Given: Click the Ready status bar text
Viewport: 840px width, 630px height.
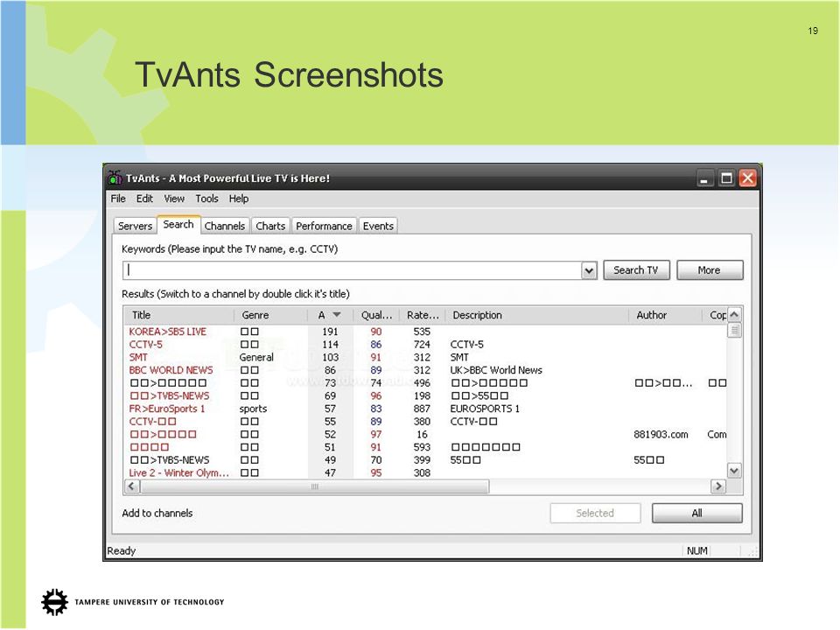Looking at the screenshot, I should pyautogui.click(x=122, y=550).
